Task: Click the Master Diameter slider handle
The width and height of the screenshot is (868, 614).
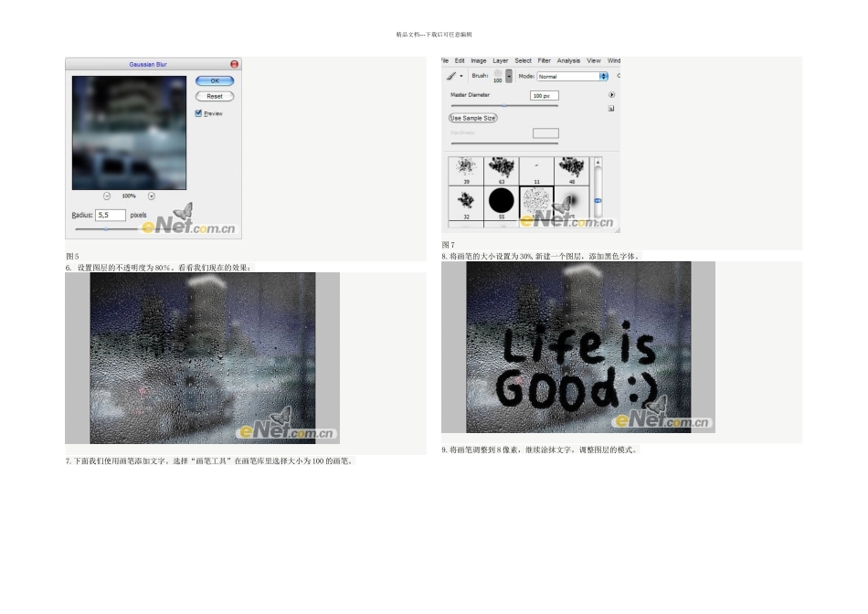Action: click(x=504, y=105)
